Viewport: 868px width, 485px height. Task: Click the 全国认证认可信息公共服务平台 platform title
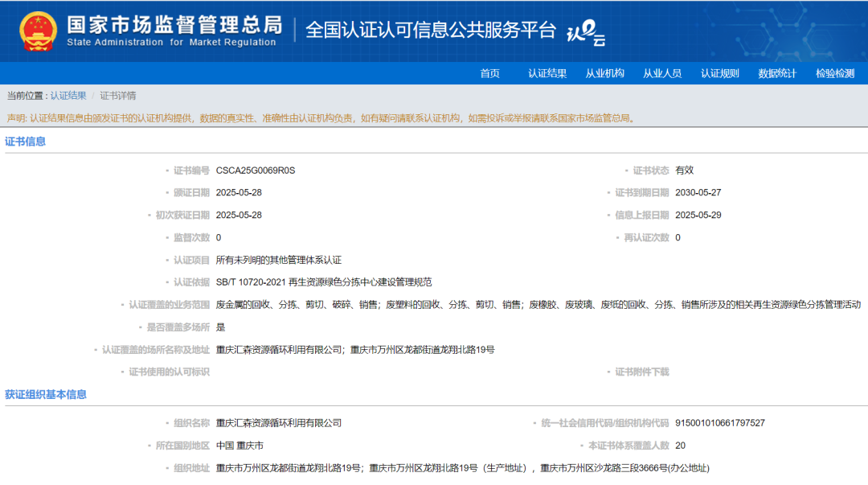point(431,31)
